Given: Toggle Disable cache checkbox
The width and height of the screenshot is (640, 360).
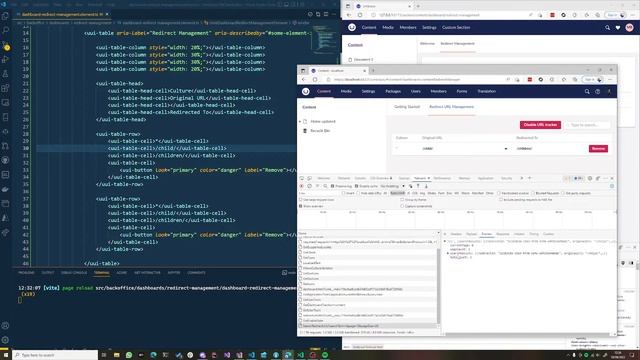Looking at the screenshot, I should point(356,186).
